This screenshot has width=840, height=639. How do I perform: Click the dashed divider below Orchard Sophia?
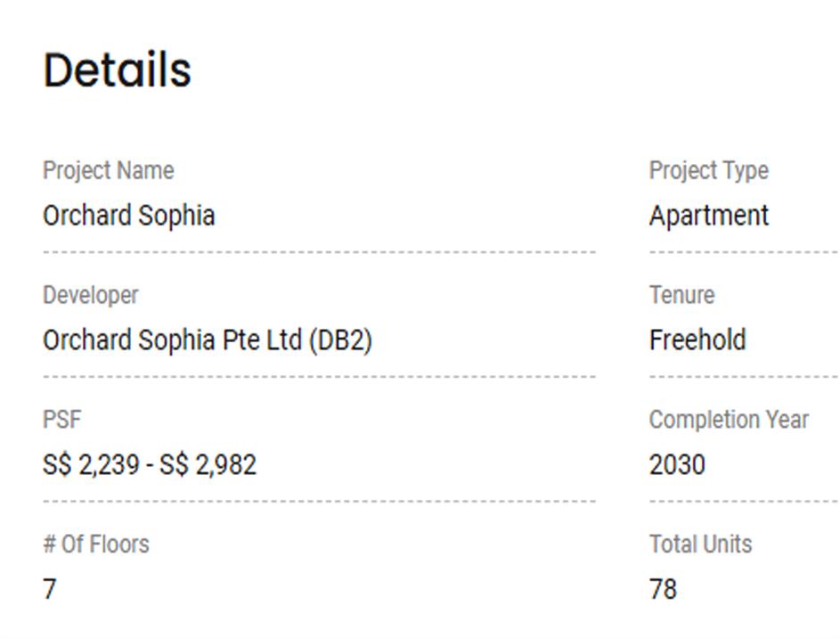point(319,252)
